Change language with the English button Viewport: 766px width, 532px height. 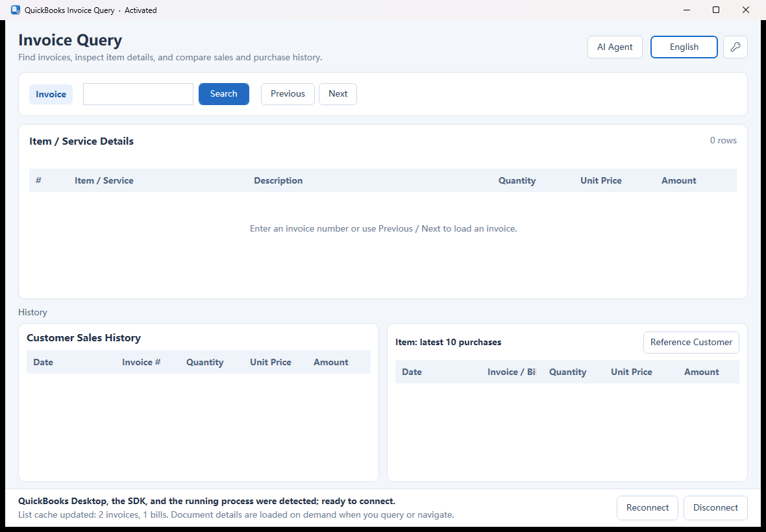click(x=684, y=47)
